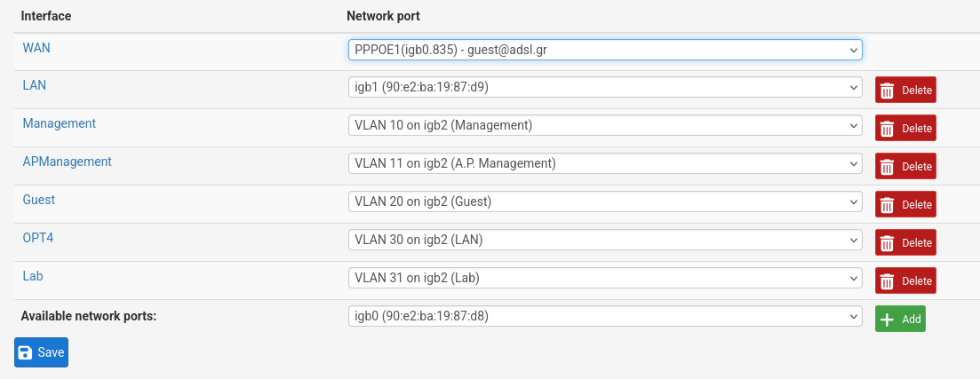
Task: Click trash icon in Management row
Action: [887, 128]
